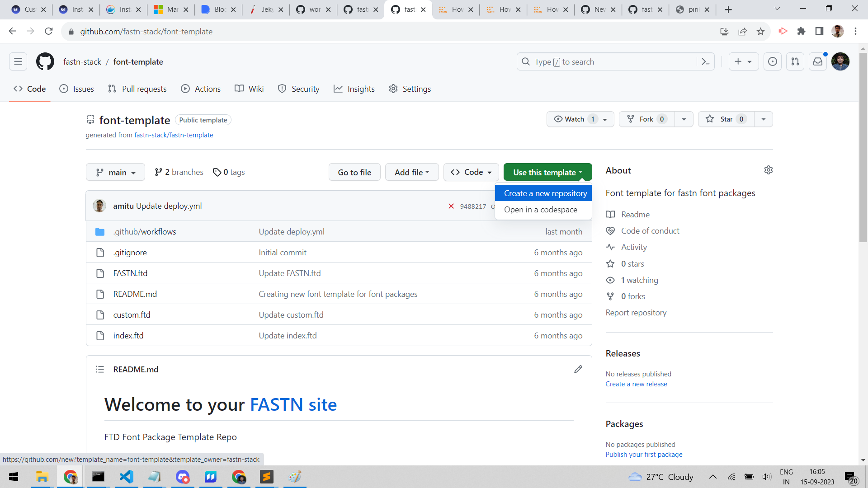Image resolution: width=868 pixels, height=488 pixels.
Task: Open user profile avatar menu
Action: coord(840,61)
